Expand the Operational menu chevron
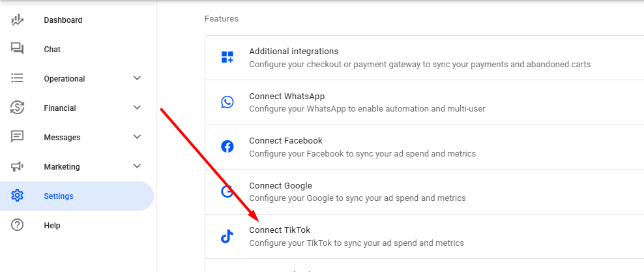 click(x=137, y=79)
